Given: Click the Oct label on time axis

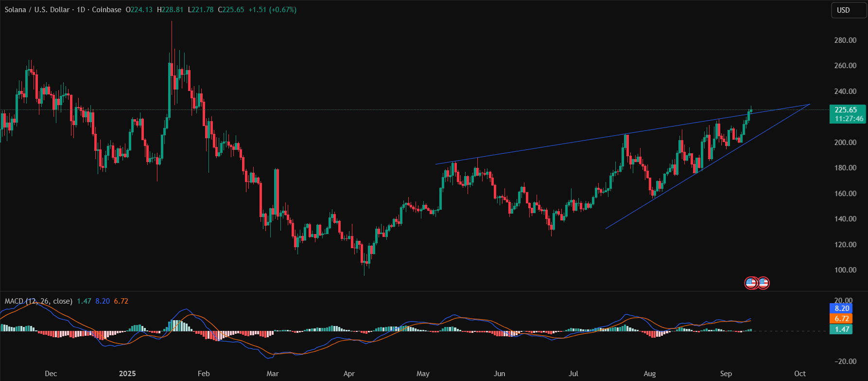Looking at the screenshot, I should click(x=799, y=374).
